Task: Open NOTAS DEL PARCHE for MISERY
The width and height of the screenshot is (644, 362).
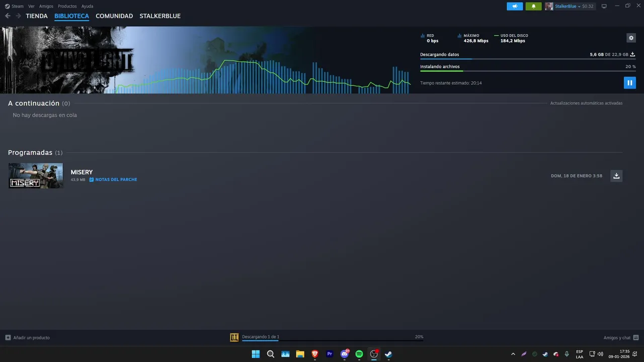Action: click(x=113, y=179)
